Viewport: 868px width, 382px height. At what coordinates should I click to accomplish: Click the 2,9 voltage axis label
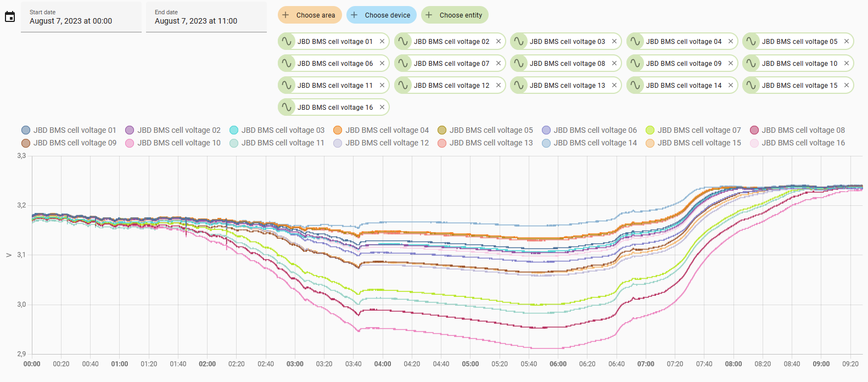[x=21, y=354]
